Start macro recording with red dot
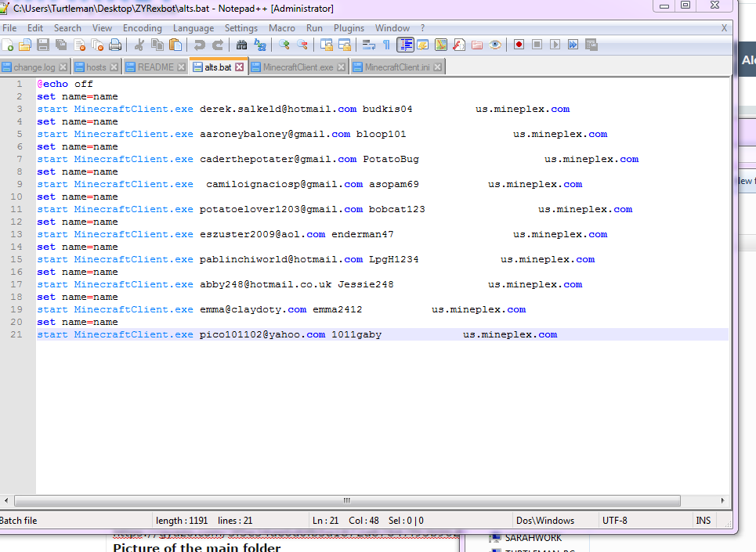This screenshot has width=756, height=552. [x=519, y=45]
